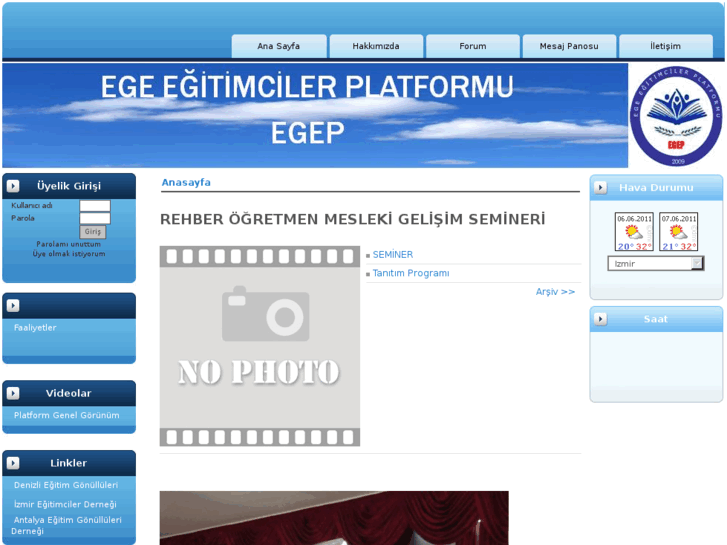Viewport: 727px width, 545px height.
Task: Open the Izmir city dropdown
Action: point(656,263)
